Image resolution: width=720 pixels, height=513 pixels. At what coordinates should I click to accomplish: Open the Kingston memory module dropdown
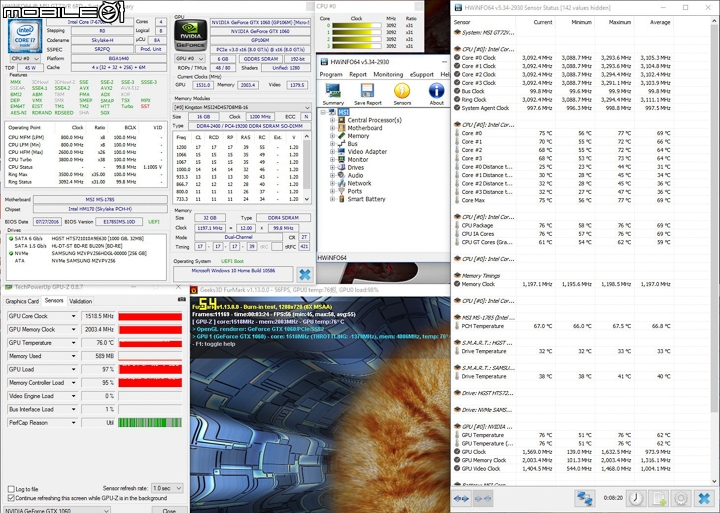[x=242, y=107]
